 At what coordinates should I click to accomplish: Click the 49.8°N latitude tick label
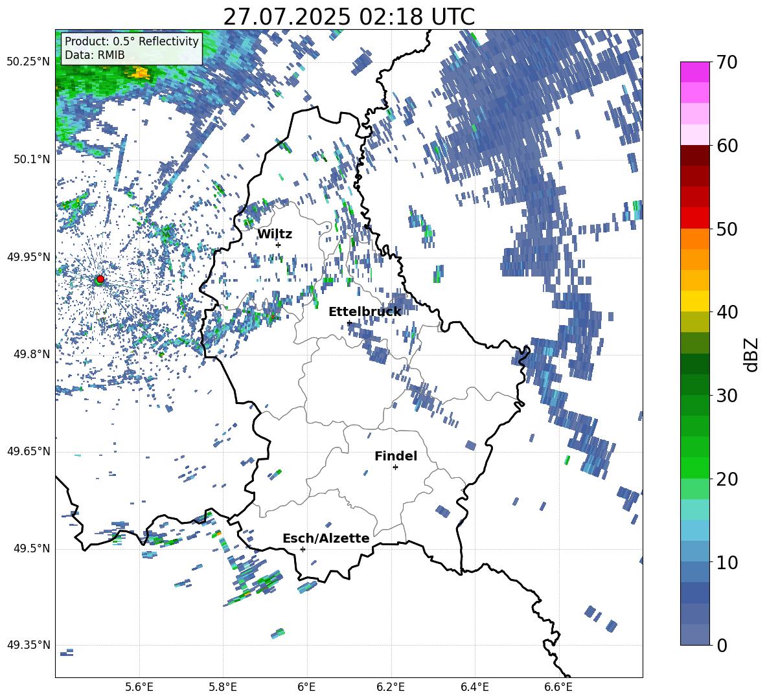pos(31,354)
